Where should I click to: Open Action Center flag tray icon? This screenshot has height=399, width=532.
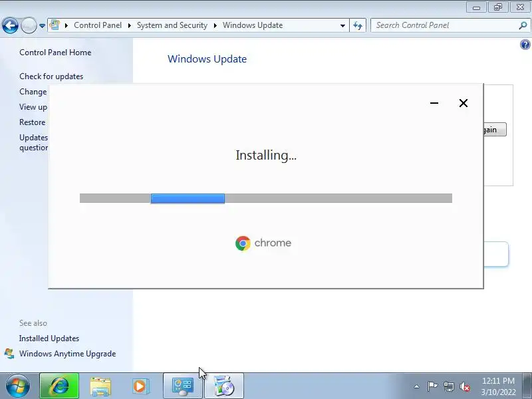432,386
